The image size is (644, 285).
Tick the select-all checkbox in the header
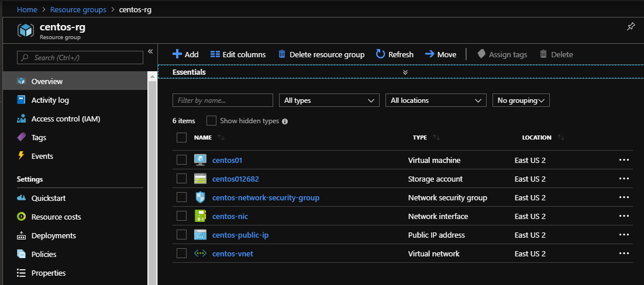click(x=181, y=137)
